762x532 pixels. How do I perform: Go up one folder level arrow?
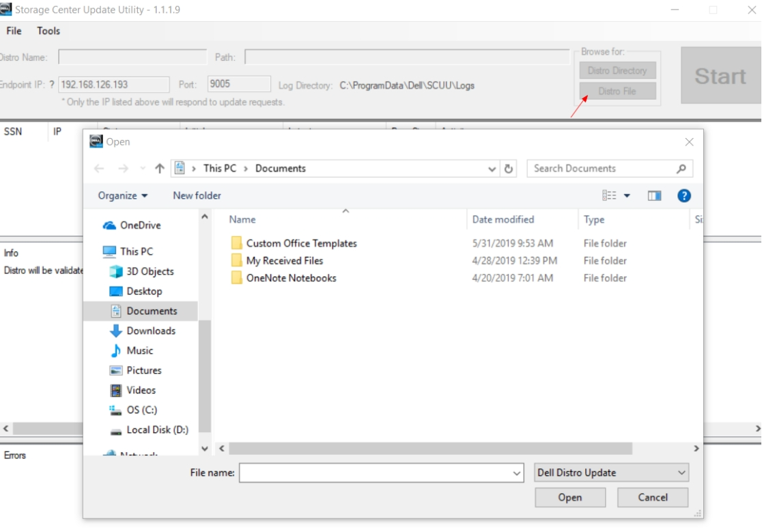pyautogui.click(x=159, y=169)
